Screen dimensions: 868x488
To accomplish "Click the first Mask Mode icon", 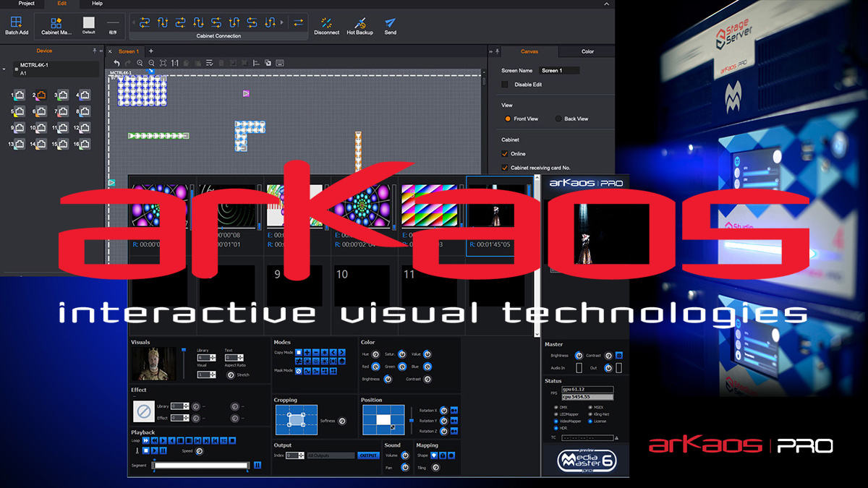I will pyautogui.click(x=299, y=371).
